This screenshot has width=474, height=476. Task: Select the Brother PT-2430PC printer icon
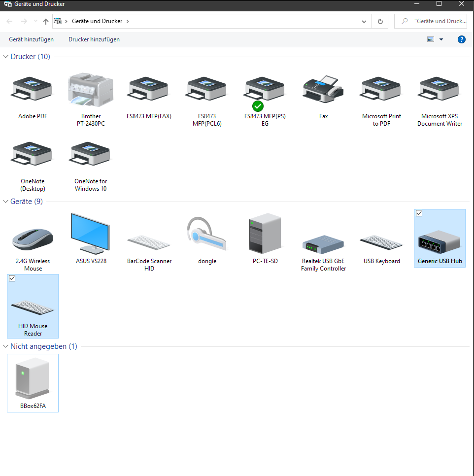[x=91, y=90]
